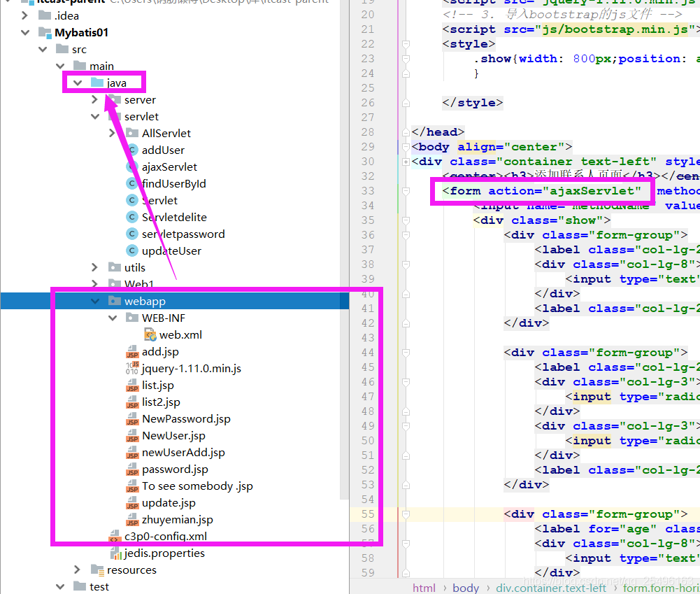Expand the AllServlet package chevron

[112, 133]
